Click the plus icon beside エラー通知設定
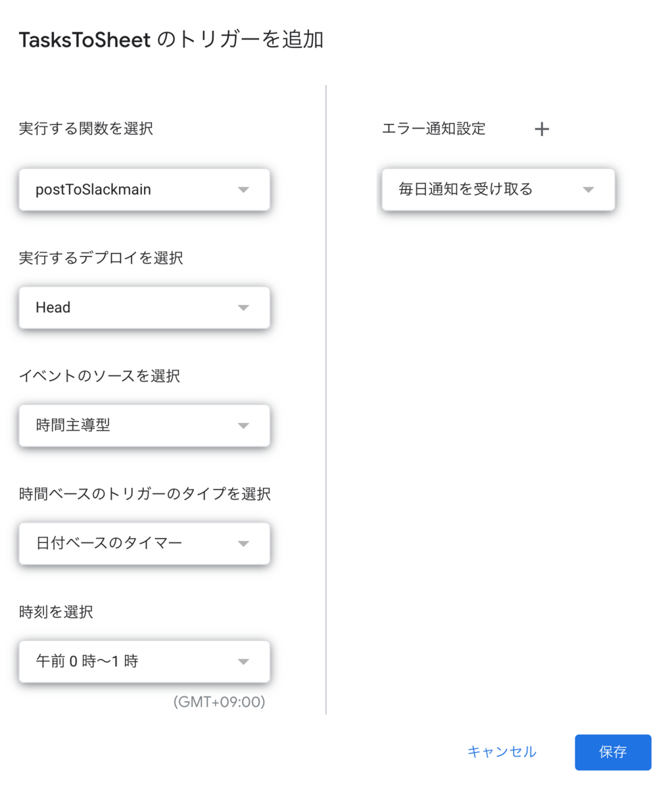The width and height of the screenshot is (672, 789). click(x=542, y=129)
